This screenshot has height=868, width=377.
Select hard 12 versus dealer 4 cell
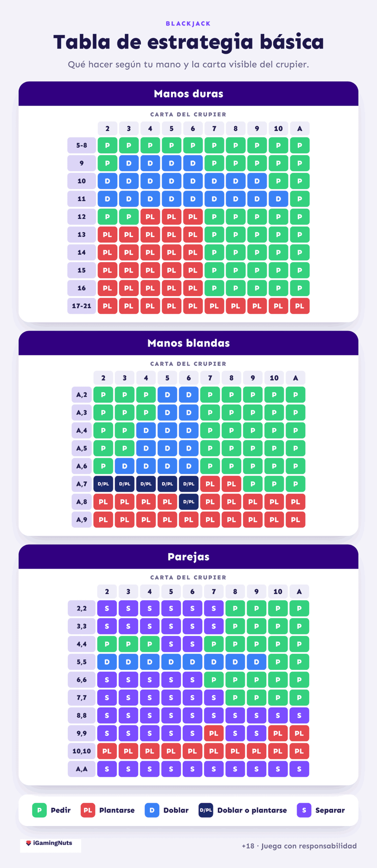click(x=150, y=217)
